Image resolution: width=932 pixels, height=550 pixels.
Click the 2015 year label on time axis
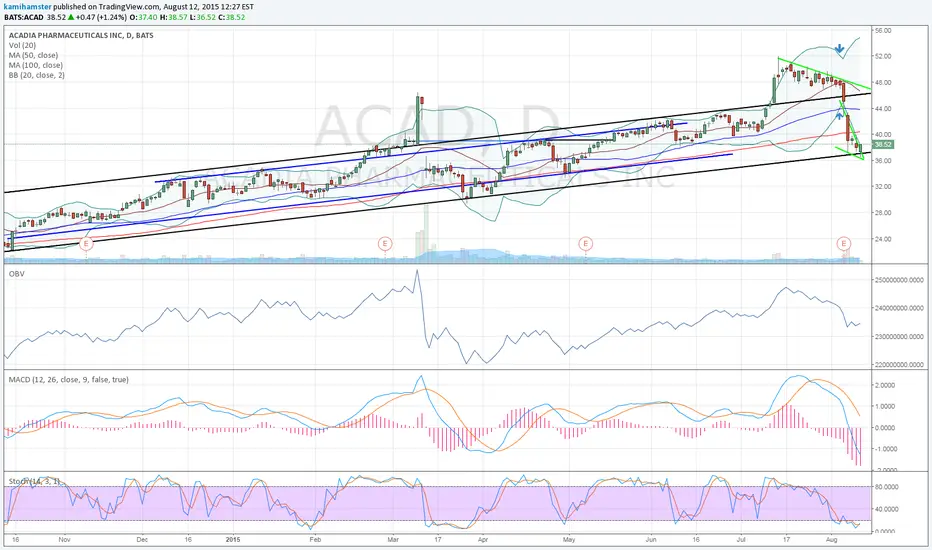click(x=233, y=540)
